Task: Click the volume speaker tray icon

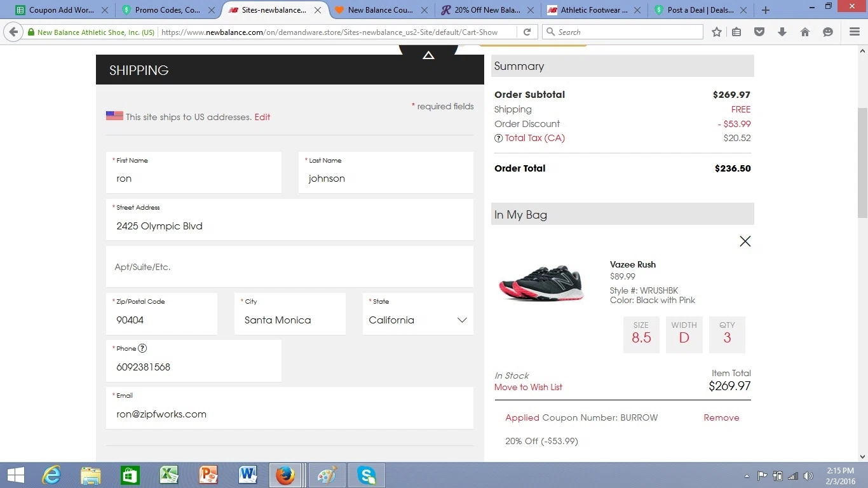Action: [808, 476]
